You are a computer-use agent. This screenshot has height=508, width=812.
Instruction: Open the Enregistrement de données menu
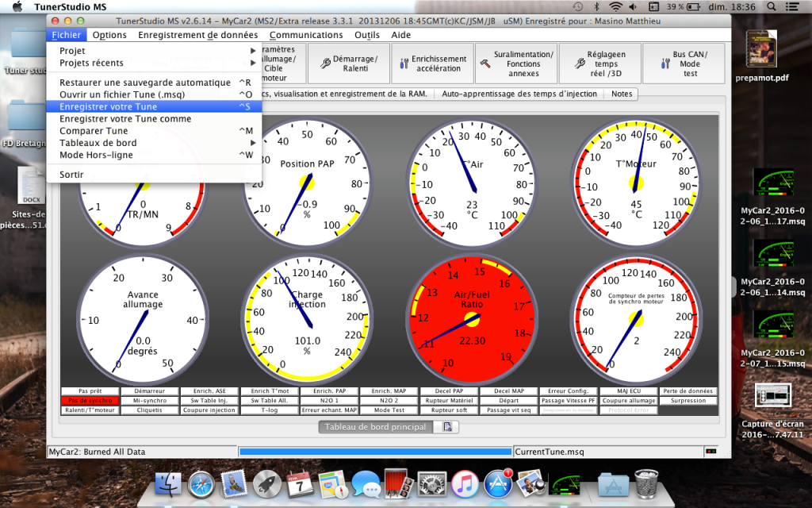(197, 35)
